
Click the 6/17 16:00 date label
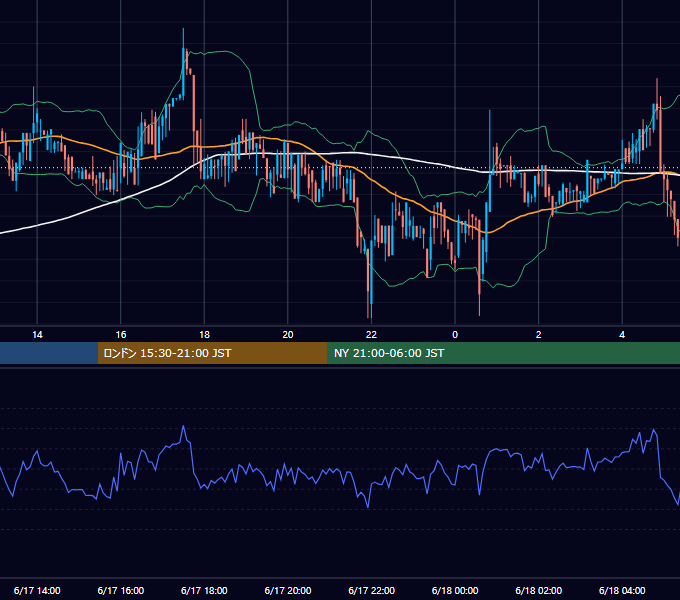click(121, 590)
